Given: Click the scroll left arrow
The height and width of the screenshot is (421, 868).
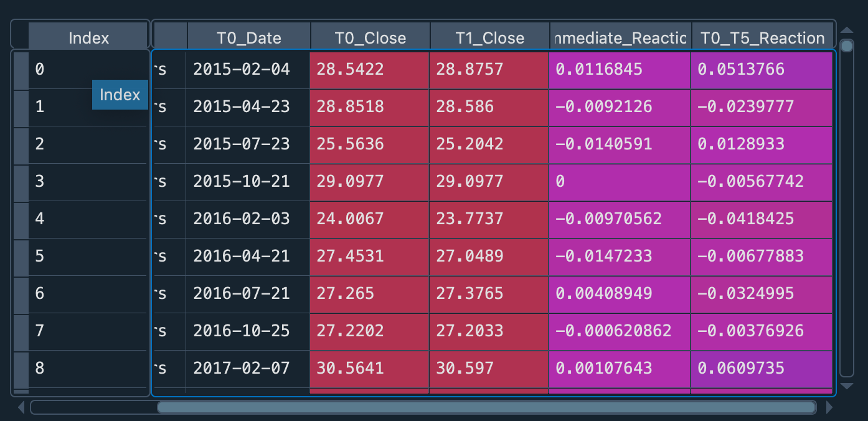Looking at the screenshot, I should [21, 407].
